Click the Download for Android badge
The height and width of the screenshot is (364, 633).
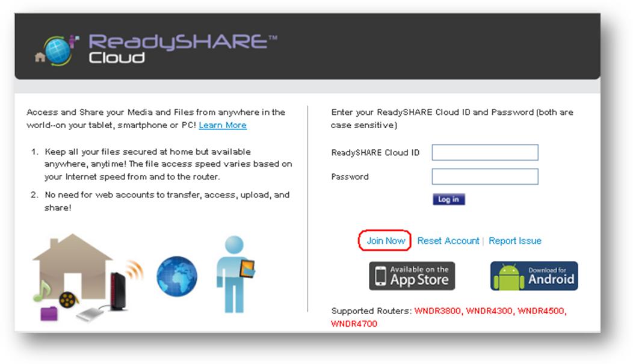534,276
